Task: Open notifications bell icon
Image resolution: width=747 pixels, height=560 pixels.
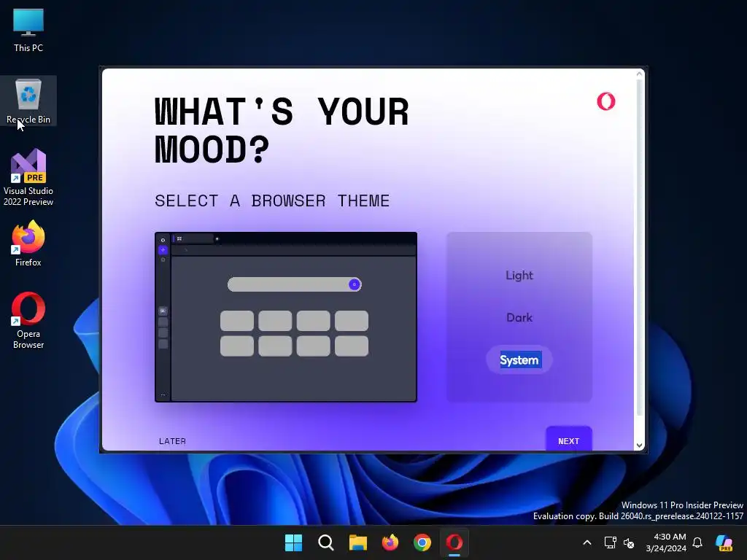Action: tap(697, 542)
